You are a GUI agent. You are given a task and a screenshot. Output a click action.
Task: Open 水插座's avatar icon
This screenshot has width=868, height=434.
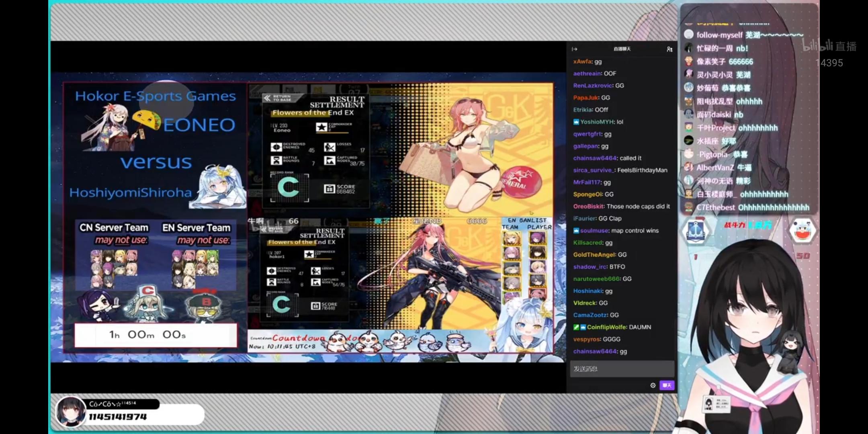tap(689, 141)
